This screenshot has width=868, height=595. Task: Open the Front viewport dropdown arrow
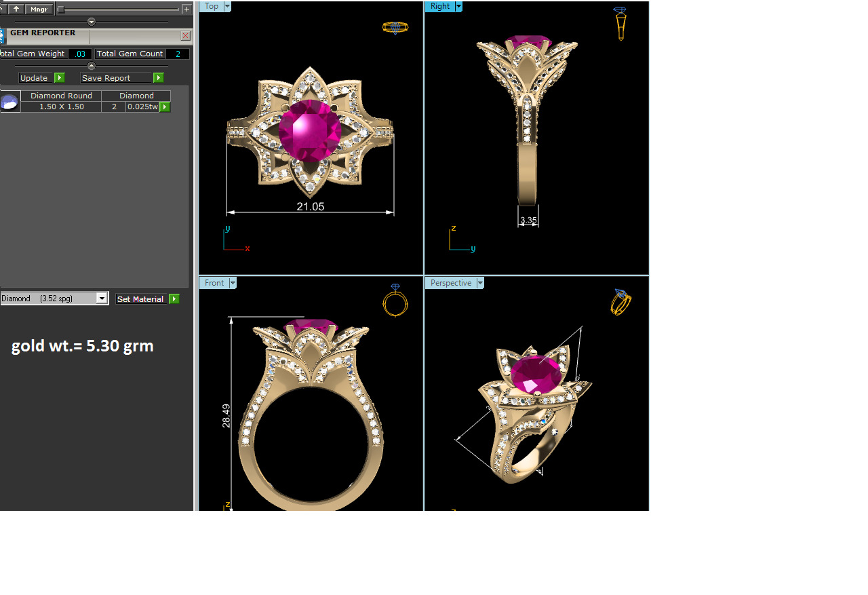click(x=233, y=283)
